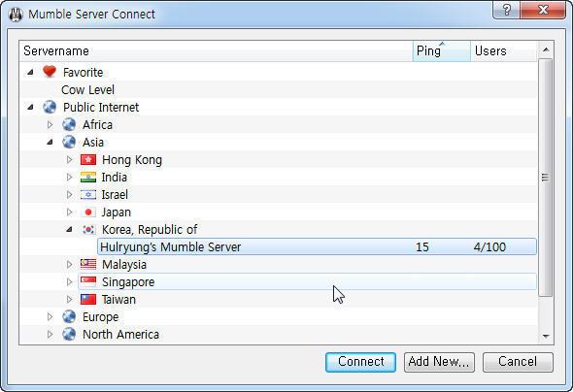Click the Cancel button
This screenshot has width=573, height=392.
pyautogui.click(x=518, y=362)
